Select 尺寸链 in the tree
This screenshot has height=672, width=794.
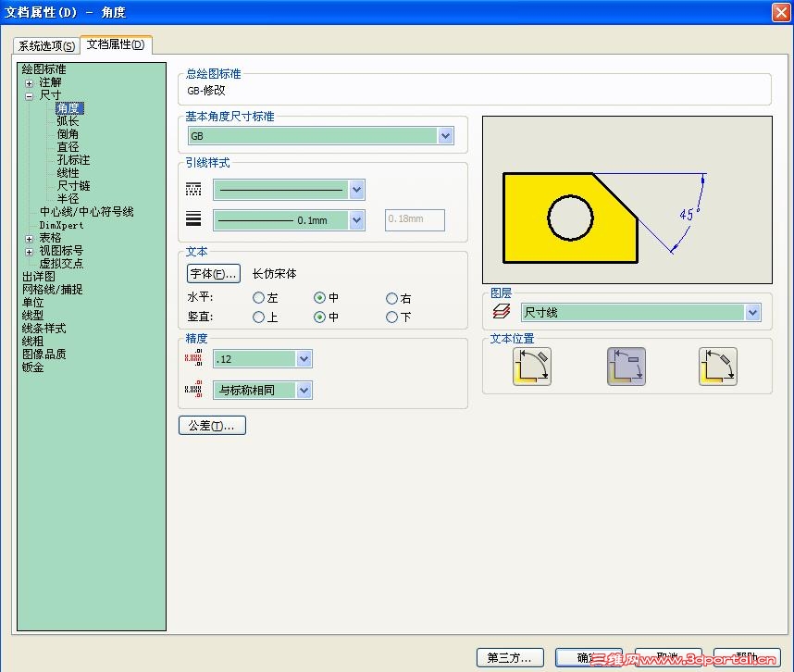(x=73, y=186)
